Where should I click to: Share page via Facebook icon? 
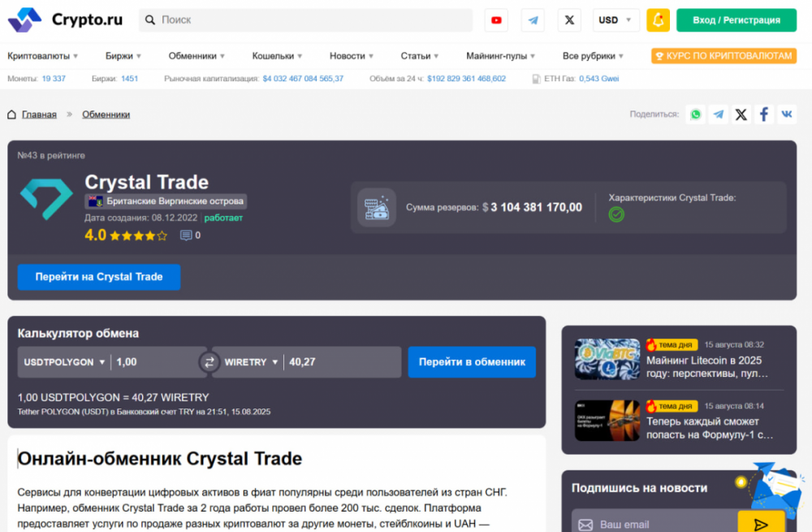pos(764,115)
